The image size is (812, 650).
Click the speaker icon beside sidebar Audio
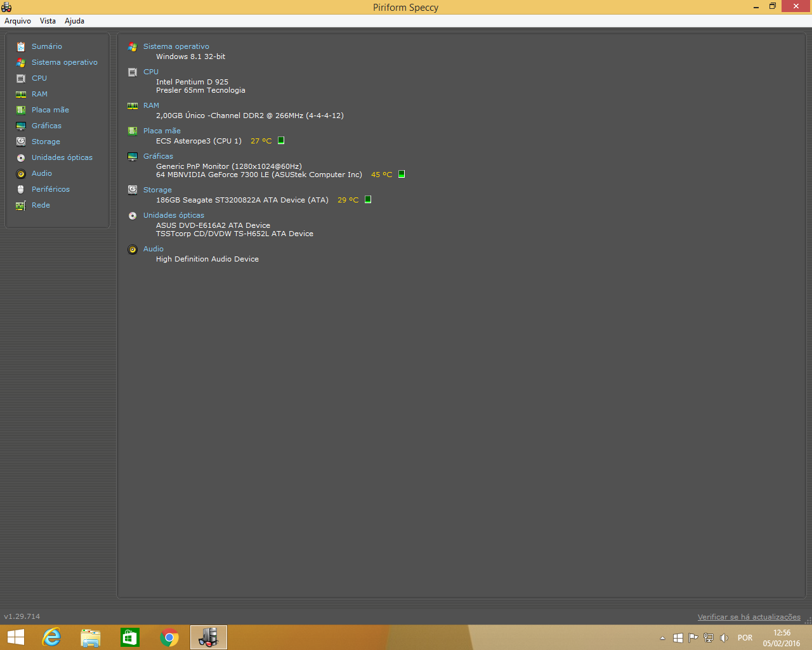[21, 173]
